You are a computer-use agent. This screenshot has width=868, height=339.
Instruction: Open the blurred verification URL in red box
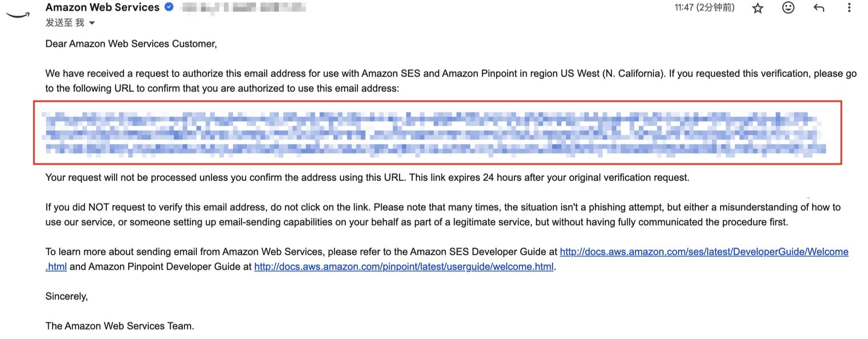tap(436, 133)
